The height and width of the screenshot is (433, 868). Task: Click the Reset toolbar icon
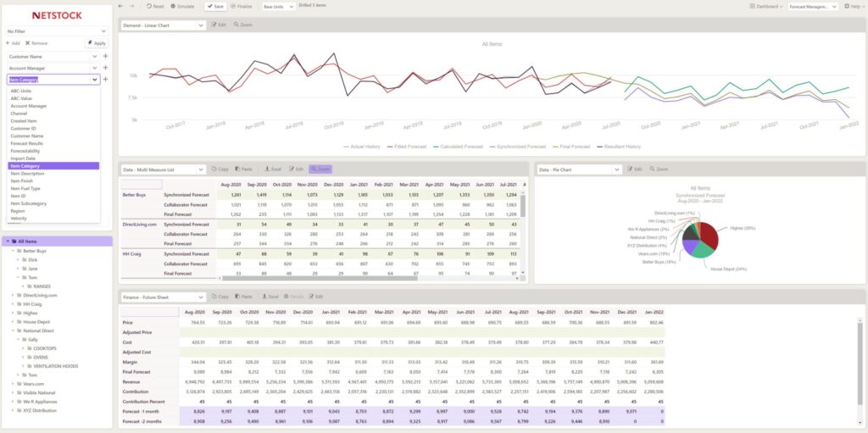152,6
